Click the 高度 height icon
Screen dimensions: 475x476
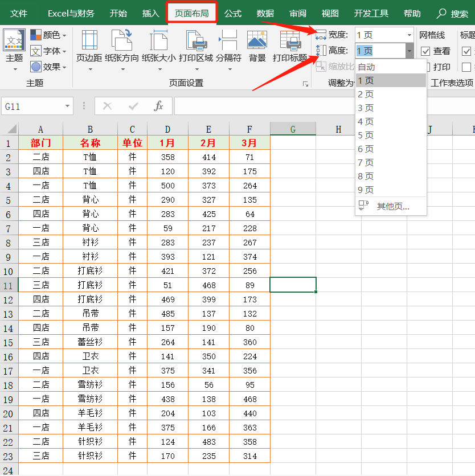[x=321, y=51]
